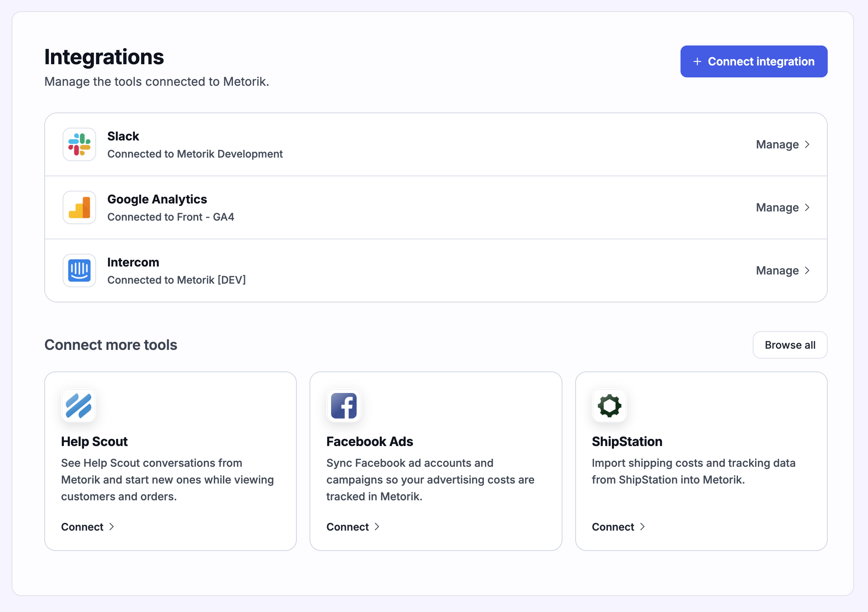Click the plus icon in Connect integration
The width and height of the screenshot is (868, 612).
click(697, 61)
